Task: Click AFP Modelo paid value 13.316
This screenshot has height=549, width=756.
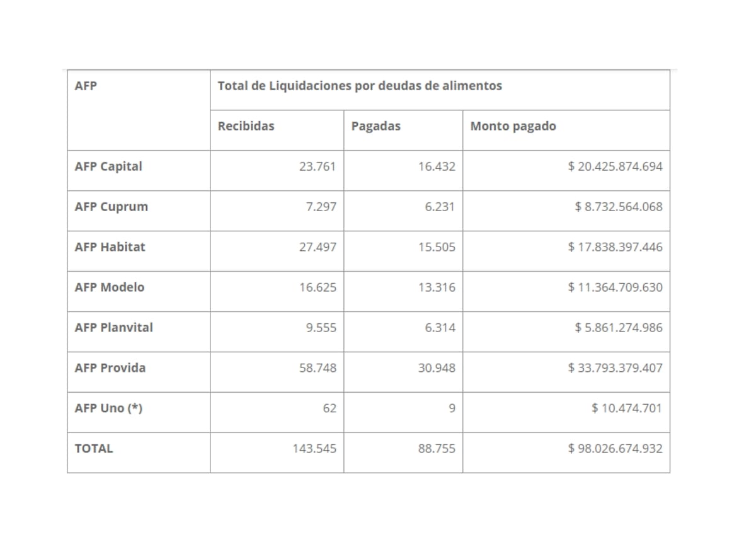Action: (x=437, y=287)
